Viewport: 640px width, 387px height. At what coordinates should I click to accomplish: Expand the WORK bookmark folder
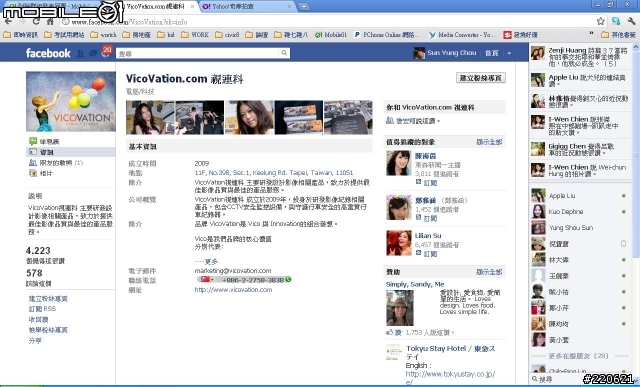[x=195, y=35]
